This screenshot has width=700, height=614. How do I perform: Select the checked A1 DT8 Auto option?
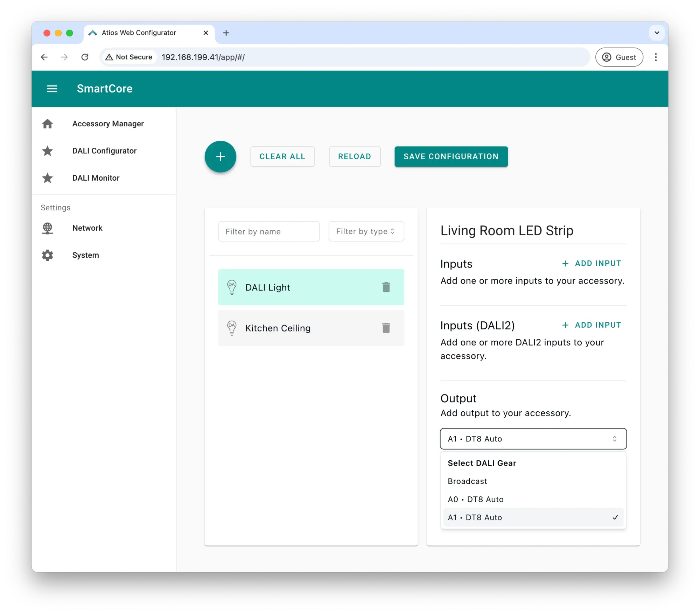click(x=533, y=518)
